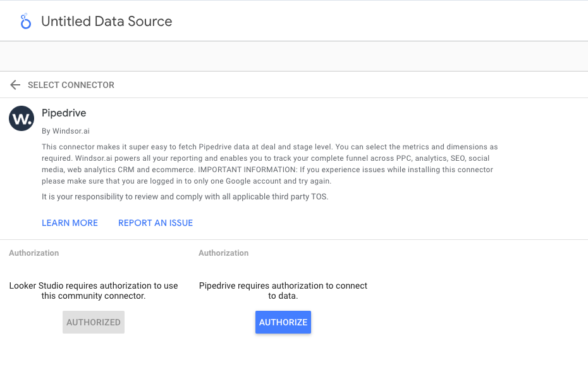The width and height of the screenshot is (588, 388).
Task: Click the Windsor.ai round logo
Action: (x=21, y=118)
